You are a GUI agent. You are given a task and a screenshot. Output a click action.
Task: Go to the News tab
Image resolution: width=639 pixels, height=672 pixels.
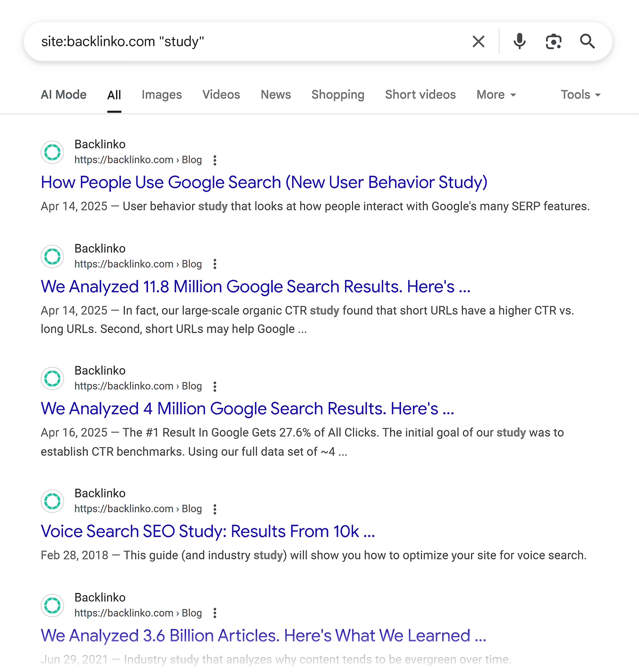[276, 94]
